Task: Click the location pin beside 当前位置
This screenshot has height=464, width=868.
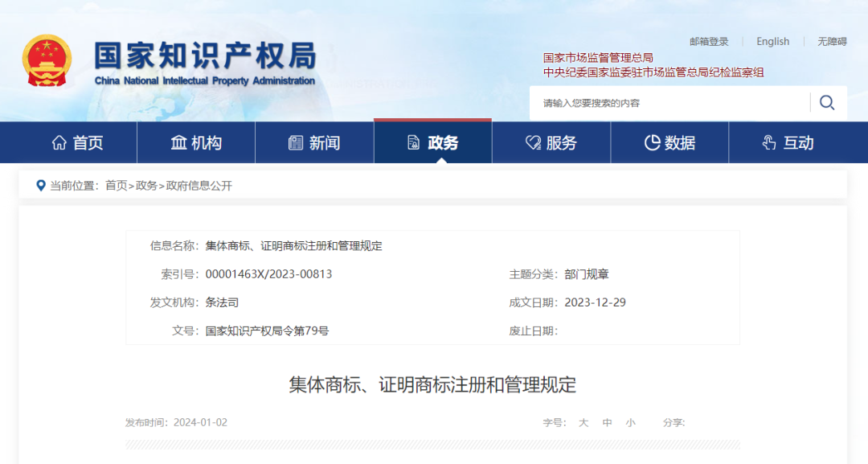Action: coord(42,186)
